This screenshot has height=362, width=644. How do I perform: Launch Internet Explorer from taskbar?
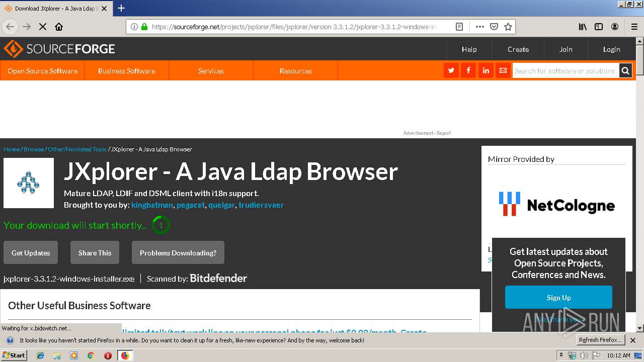(x=40, y=355)
